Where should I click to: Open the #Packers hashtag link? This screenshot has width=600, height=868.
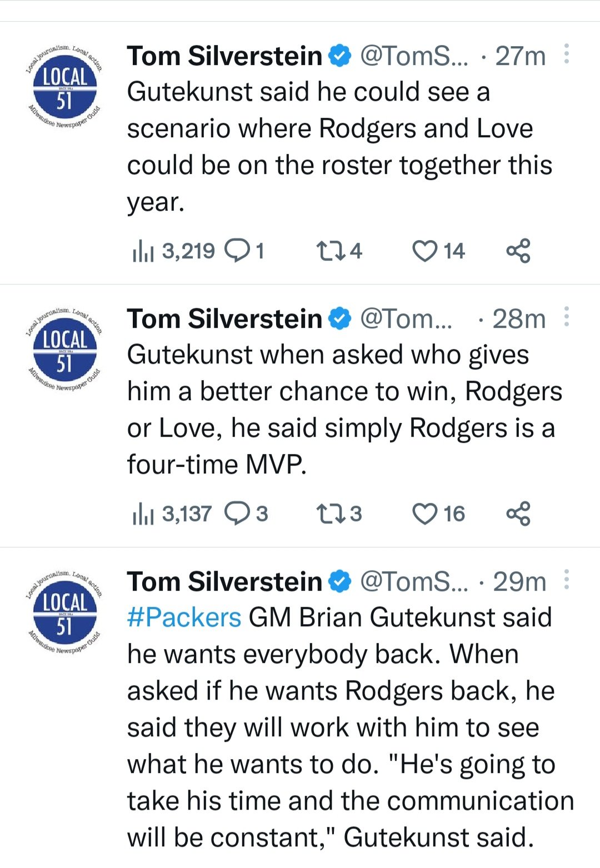point(184,617)
